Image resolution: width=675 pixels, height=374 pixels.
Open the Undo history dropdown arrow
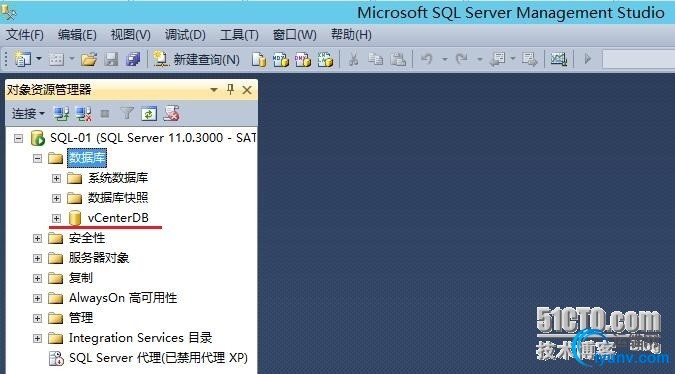click(x=444, y=59)
